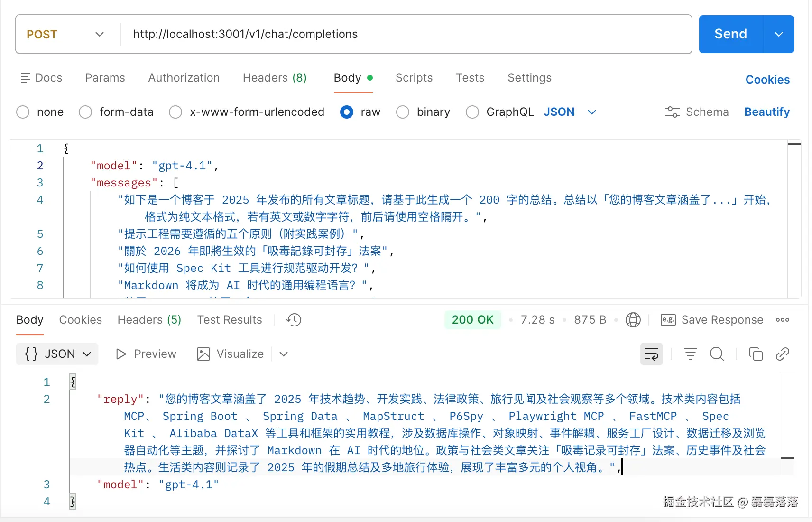
Task: Click the Schema button
Action: pyautogui.click(x=697, y=112)
